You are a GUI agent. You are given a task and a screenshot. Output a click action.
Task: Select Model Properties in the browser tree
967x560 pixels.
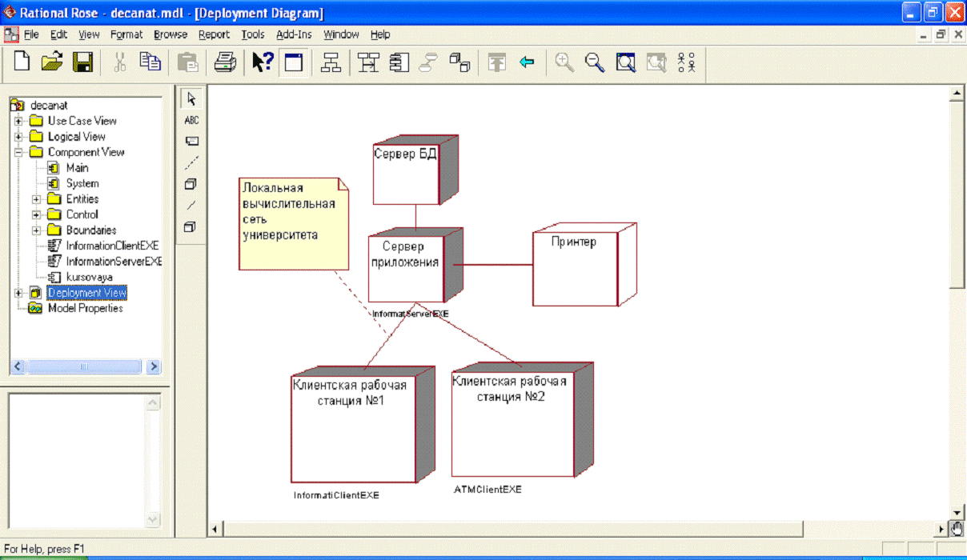click(x=85, y=308)
